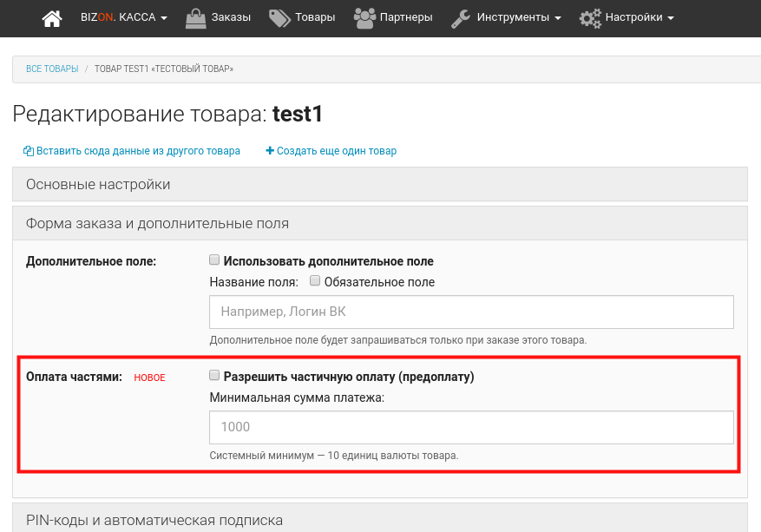Open the Товары menu item
This screenshot has height=532, width=761.
315,17
